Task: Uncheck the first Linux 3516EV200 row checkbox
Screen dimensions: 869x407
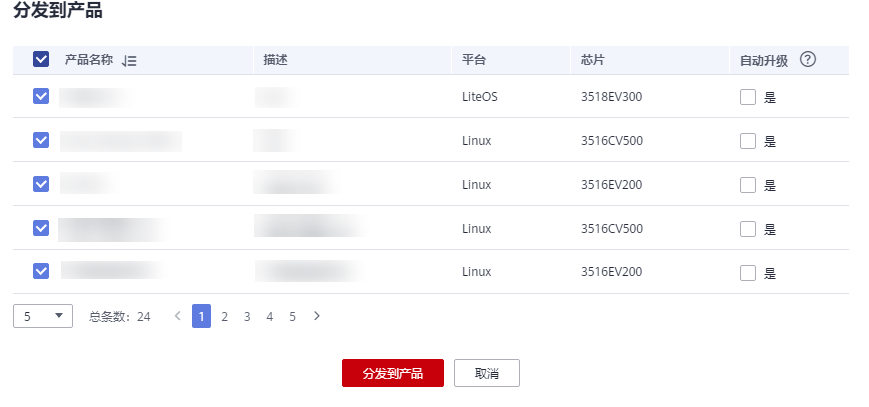Action: (x=41, y=184)
